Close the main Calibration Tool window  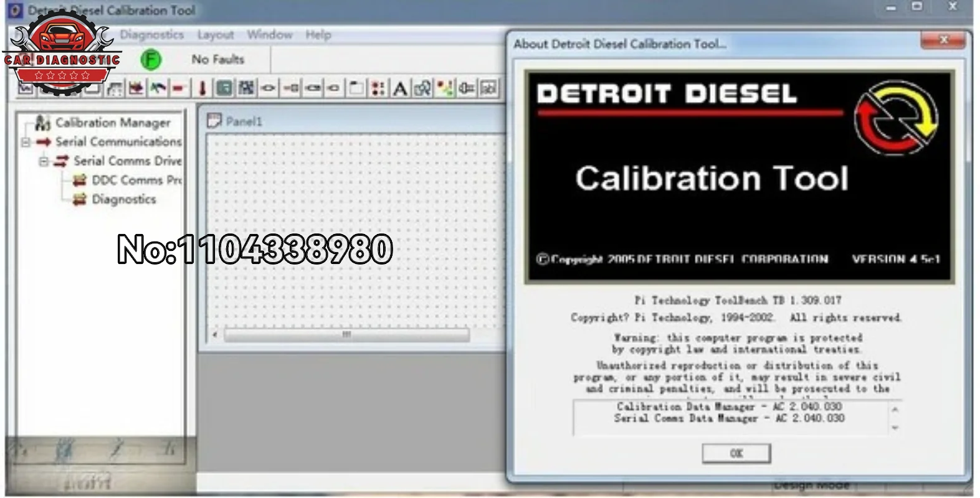(953, 7)
